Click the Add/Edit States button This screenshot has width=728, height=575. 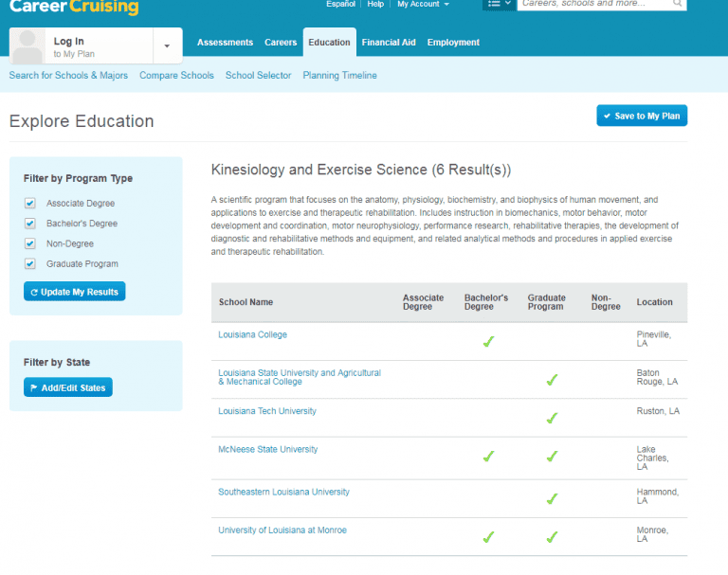tap(68, 387)
